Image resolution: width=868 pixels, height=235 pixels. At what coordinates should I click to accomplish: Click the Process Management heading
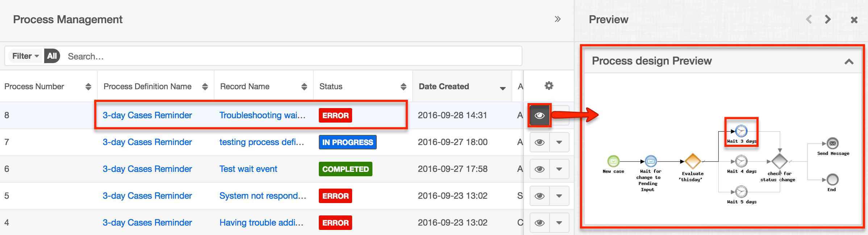tap(68, 20)
